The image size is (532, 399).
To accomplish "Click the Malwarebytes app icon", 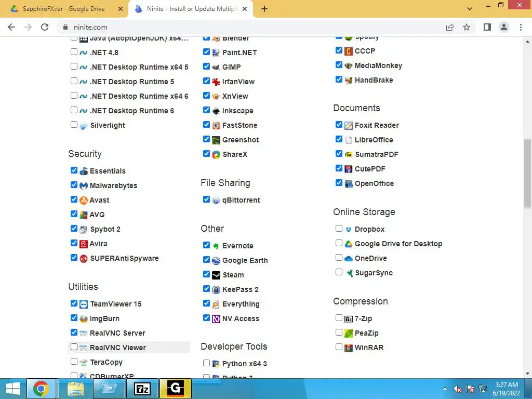I will [x=84, y=185].
